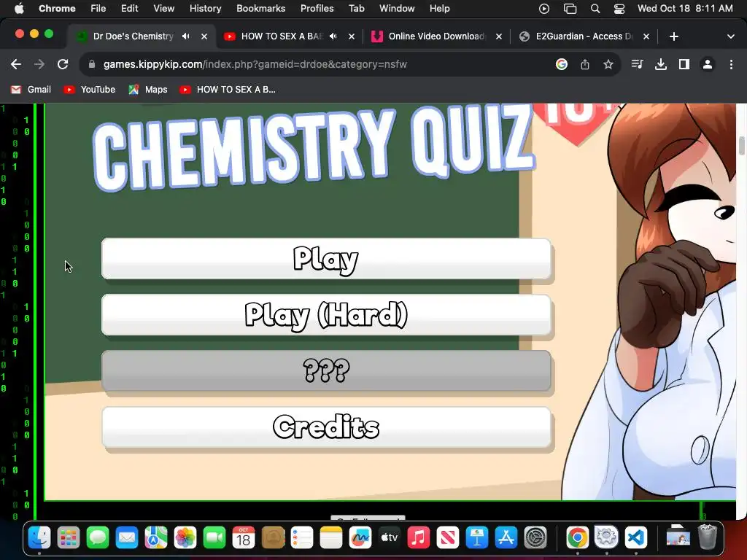The width and height of the screenshot is (747, 560).
Task: Open the View menu
Action: coord(163,9)
